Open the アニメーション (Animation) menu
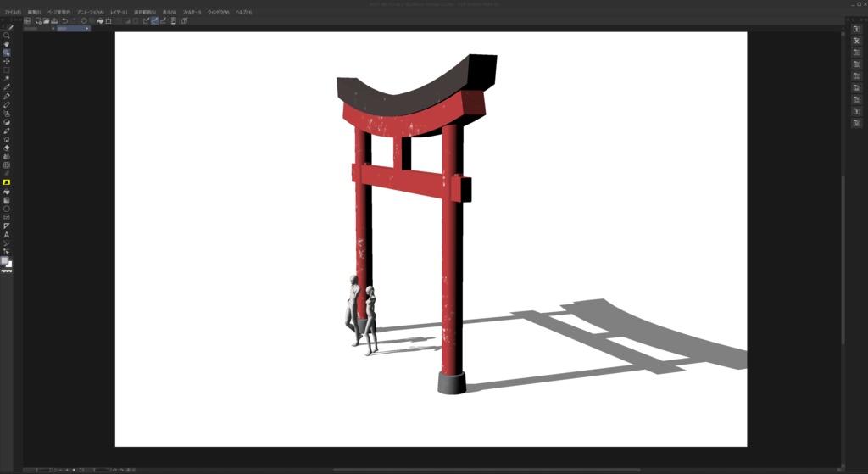Viewport: 868px width, 474px height. coord(90,12)
